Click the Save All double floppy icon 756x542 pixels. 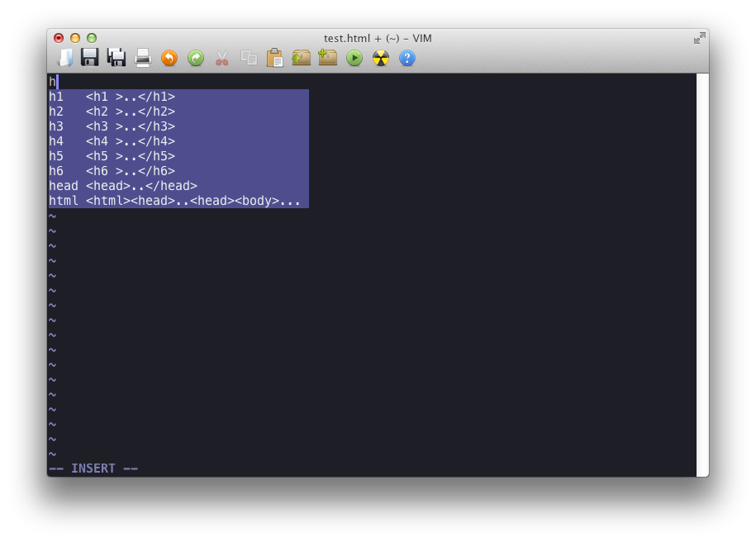(116, 58)
